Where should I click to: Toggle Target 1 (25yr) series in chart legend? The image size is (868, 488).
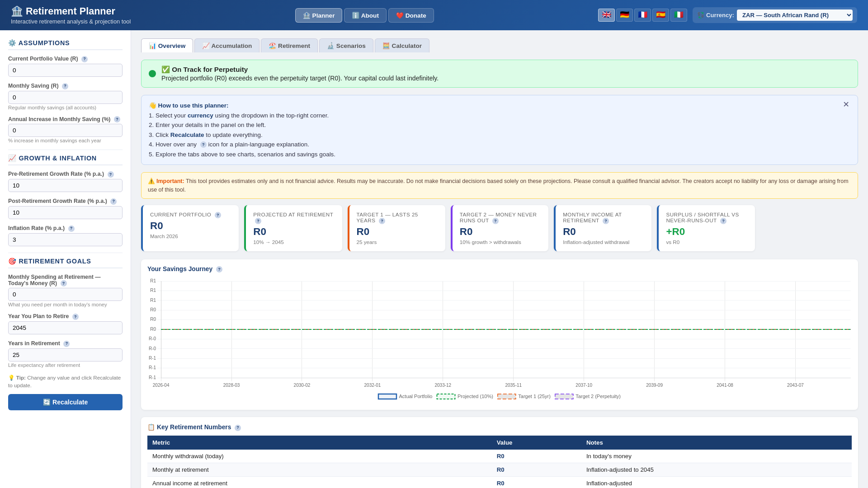[524, 397]
